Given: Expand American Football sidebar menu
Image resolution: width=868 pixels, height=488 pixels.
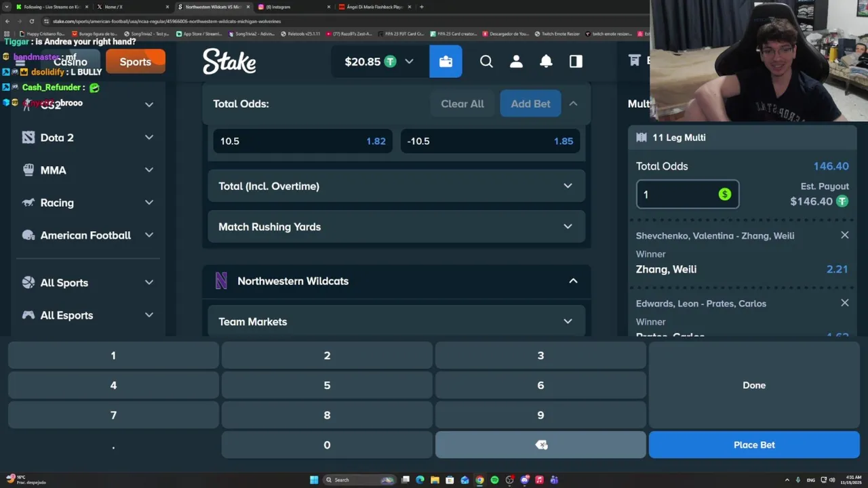Looking at the screenshot, I should coord(149,235).
